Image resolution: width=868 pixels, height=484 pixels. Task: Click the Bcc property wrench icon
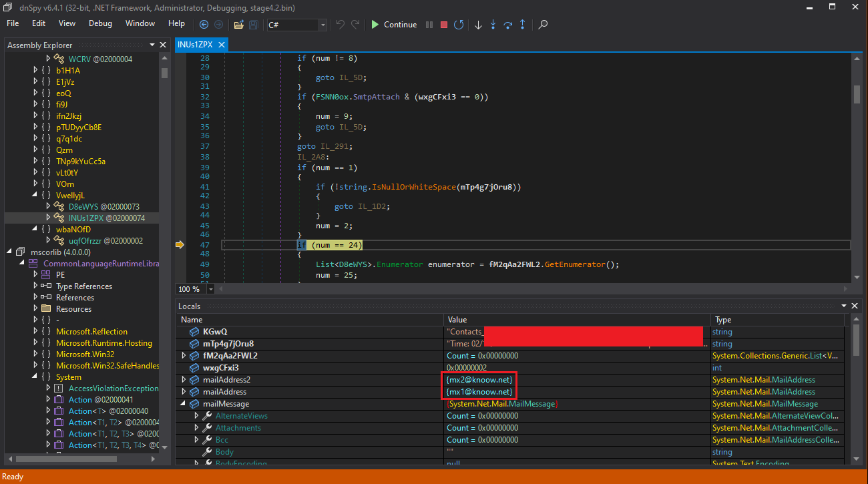click(x=207, y=439)
